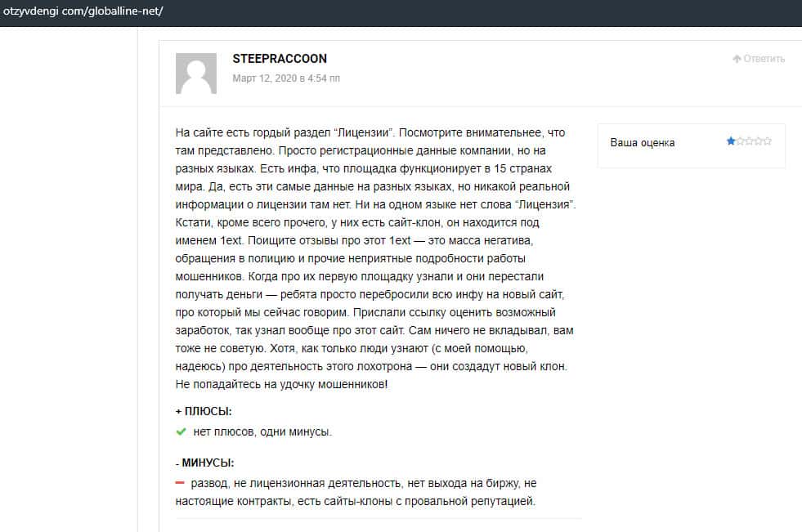Click the - МИНУСЫ: heading
The height and width of the screenshot is (532, 802).
(204, 463)
